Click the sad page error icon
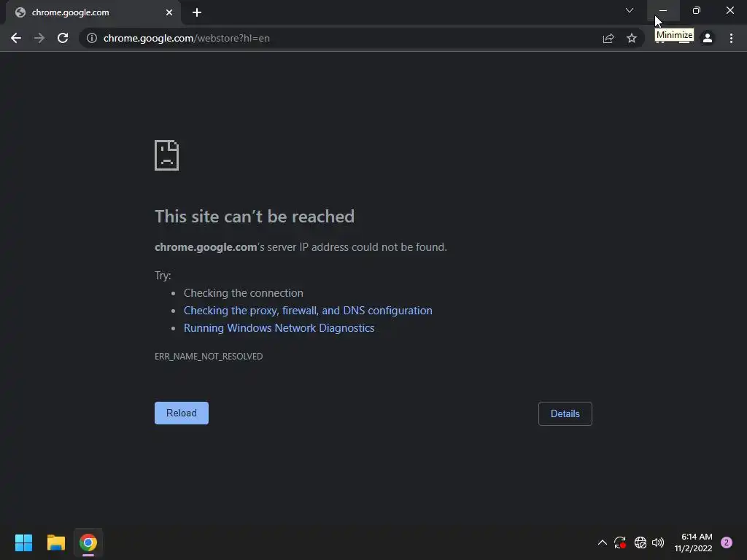 167,155
